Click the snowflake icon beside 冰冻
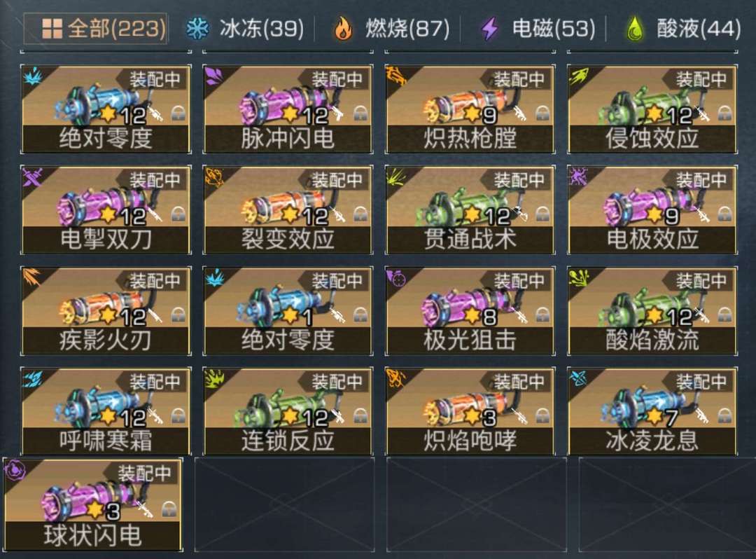This screenshot has height=559, width=756. pyautogui.click(x=197, y=29)
